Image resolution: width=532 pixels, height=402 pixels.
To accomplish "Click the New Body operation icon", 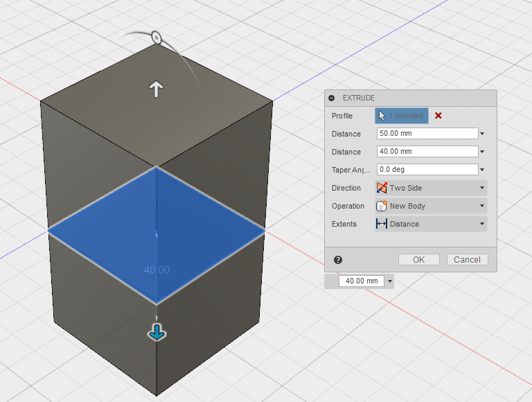I will click(x=382, y=206).
